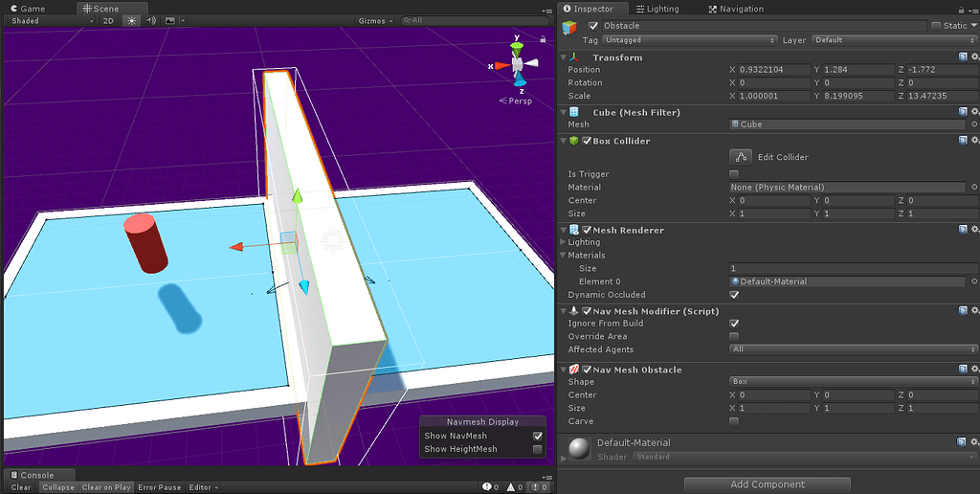
Task: Switch to the Lighting tab
Action: [657, 9]
